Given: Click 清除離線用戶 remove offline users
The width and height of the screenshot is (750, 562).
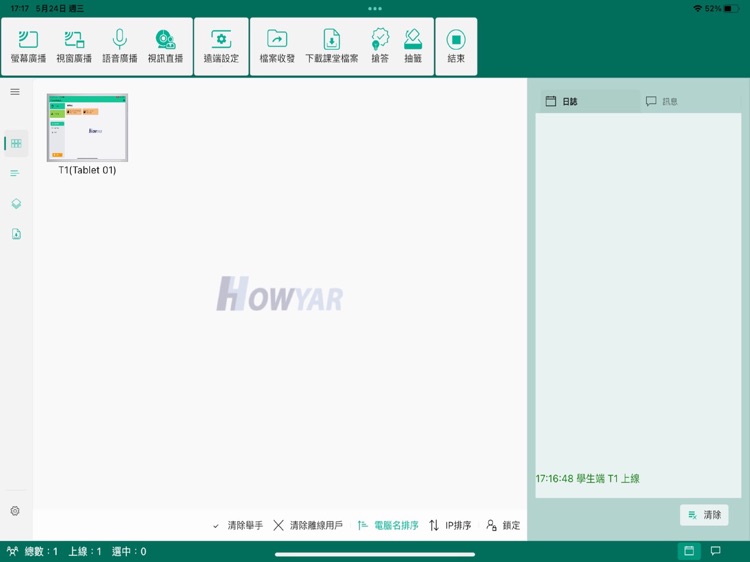Looking at the screenshot, I should point(308,526).
